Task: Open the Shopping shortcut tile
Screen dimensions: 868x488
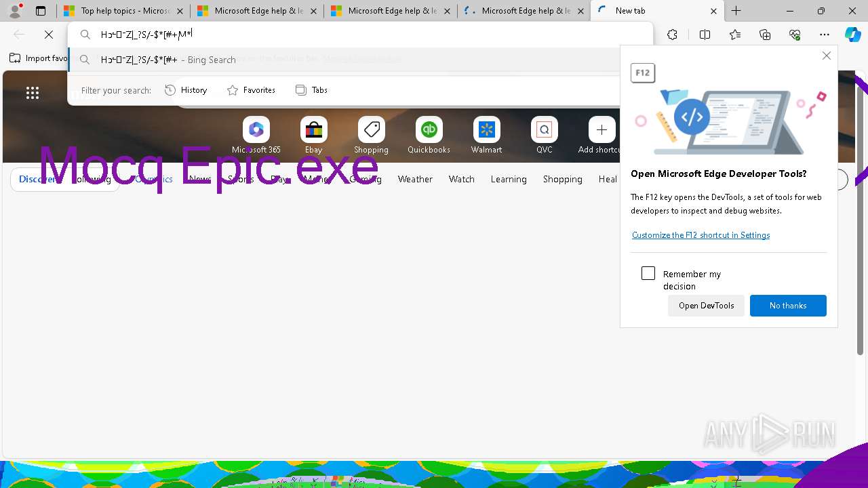Action: [x=371, y=136]
